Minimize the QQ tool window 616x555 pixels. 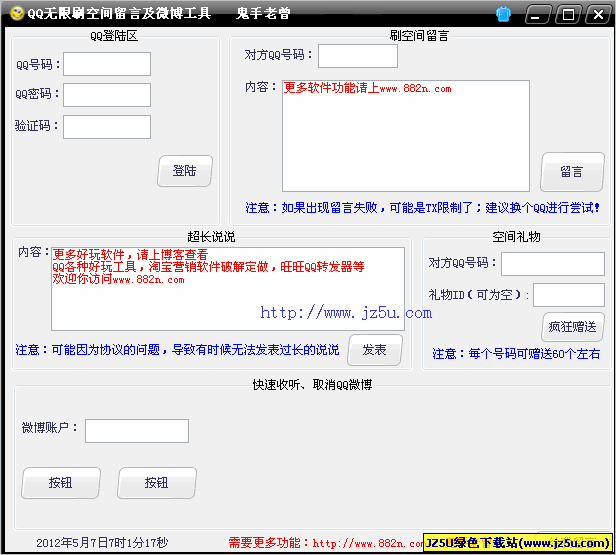click(538, 15)
